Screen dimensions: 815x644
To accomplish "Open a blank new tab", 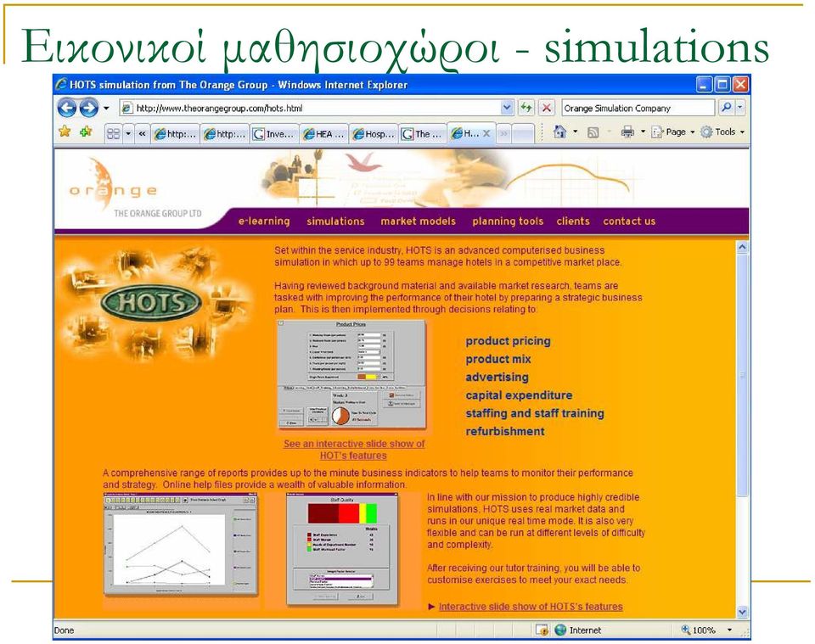I will point(523,133).
